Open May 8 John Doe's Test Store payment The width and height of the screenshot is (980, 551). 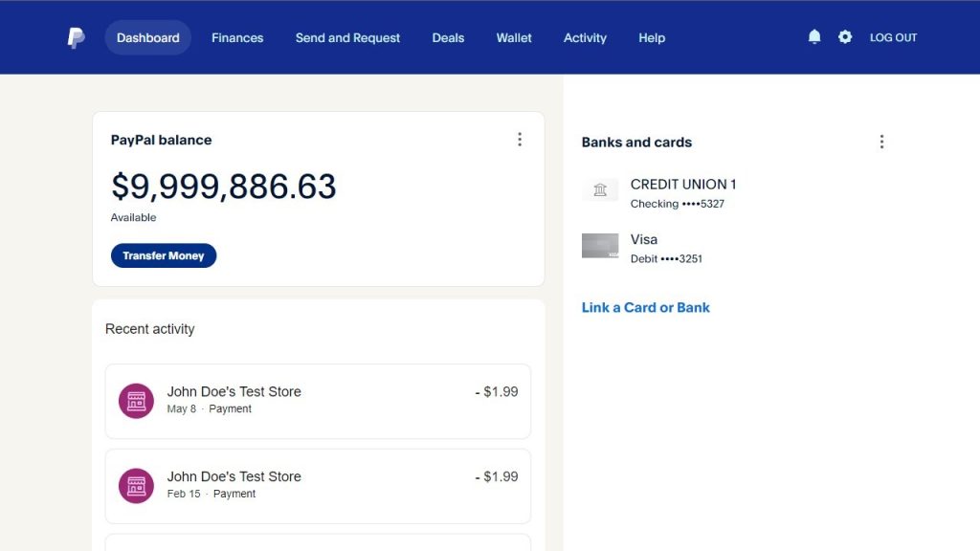tap(318, 401)
